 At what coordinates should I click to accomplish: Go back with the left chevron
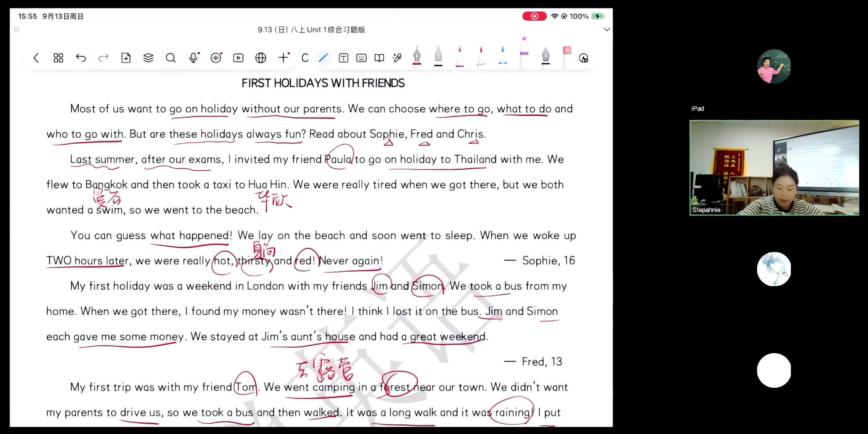(36, 58)
